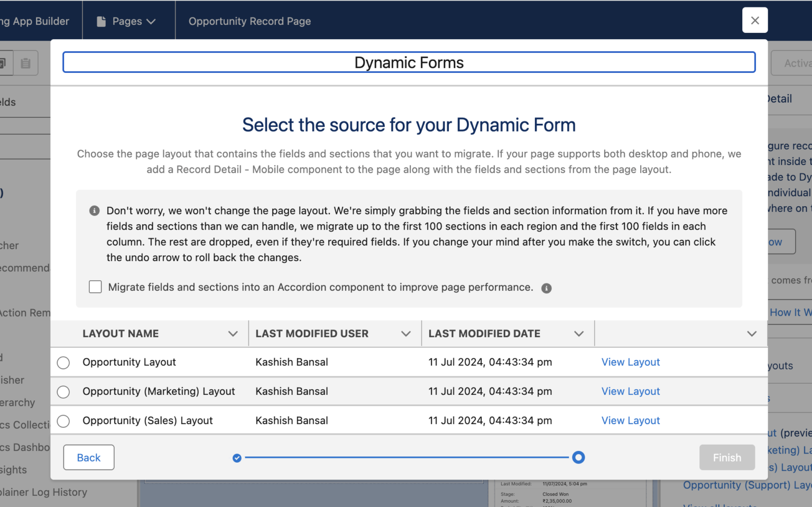The image size is (812, 507).
Task: Select the Opportunity (Sales) Layout radio button
Action: (63, 421)
